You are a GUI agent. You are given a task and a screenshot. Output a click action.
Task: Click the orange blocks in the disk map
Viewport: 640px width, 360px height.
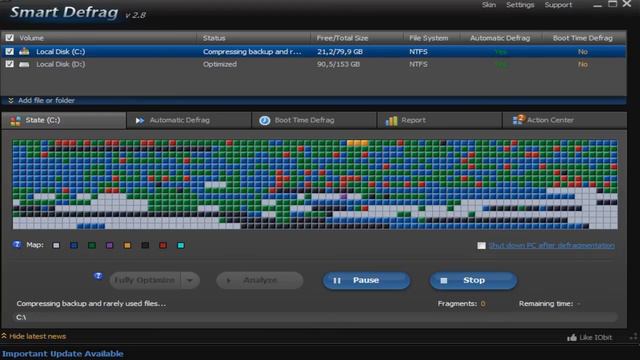357,143
